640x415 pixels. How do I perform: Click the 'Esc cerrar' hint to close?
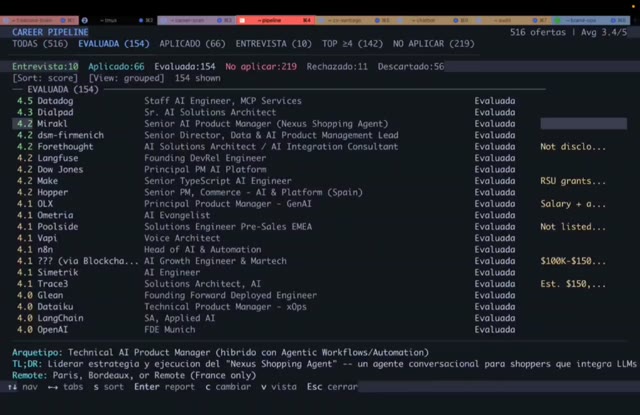click(x=331, y=385)
